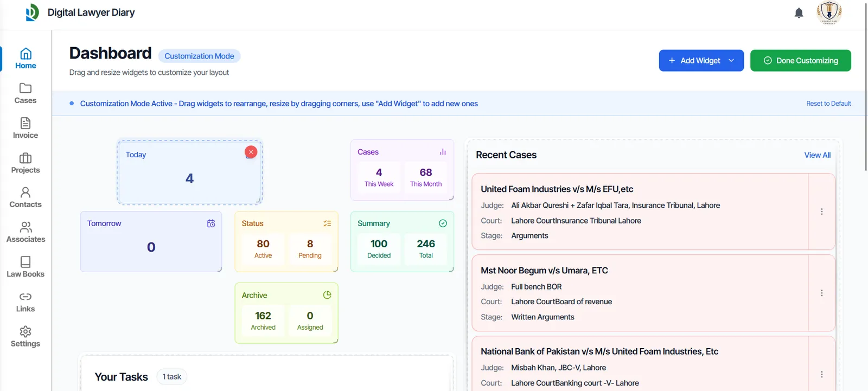
Task: Open United Foam Industries v/s M/s EFU case
Action: (640, 211)
